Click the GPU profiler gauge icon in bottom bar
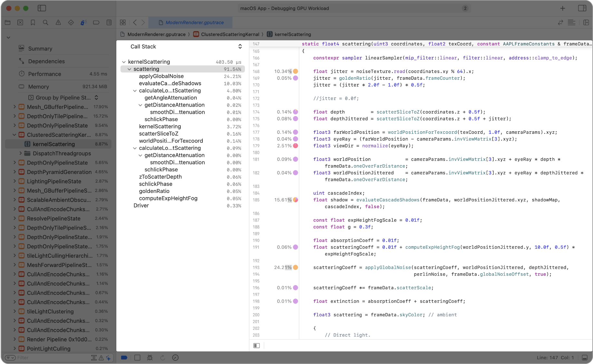Screen dimensions: 593x364 (175, 358)
